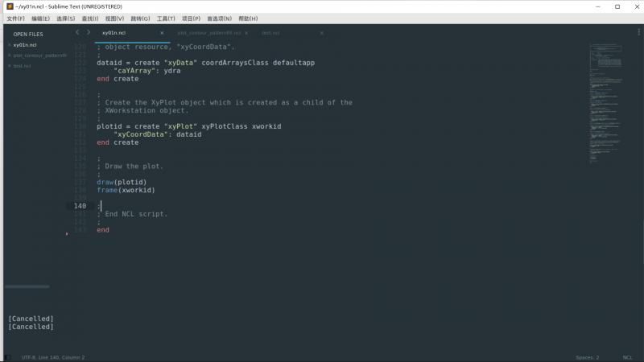
Task: Close the test.ncl tab
Action: coord(322,33)
